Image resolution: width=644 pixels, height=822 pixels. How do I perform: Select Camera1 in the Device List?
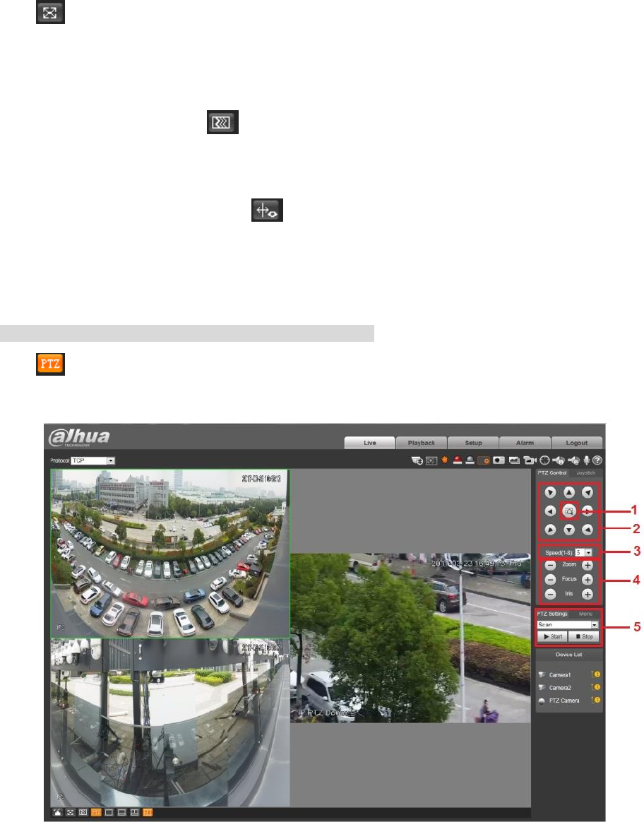tap(560, 675)
